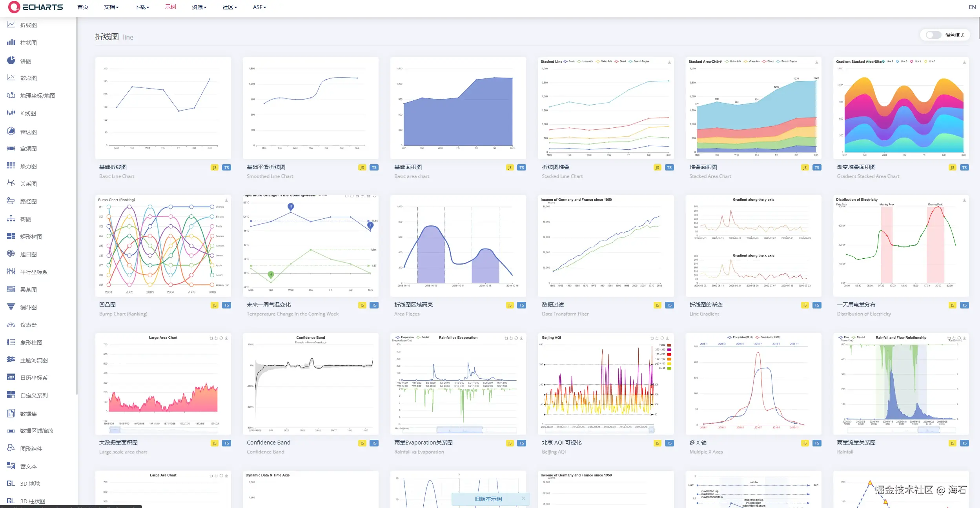Click the K-line candlestick icon
The height and width of the screenshot is (508, 980).
click(x=11, y=113)
